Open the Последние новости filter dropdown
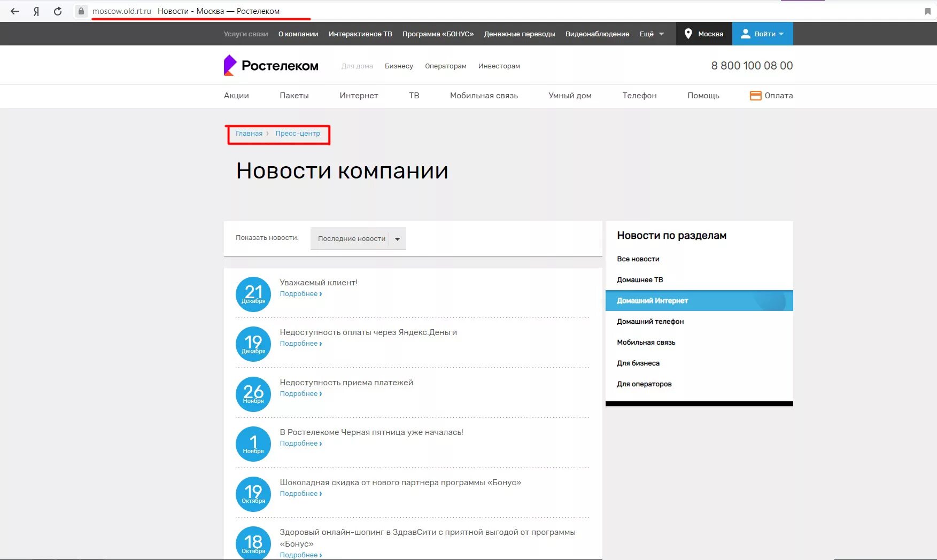Screen dimensions: 937x560 (x=358, y=238)
